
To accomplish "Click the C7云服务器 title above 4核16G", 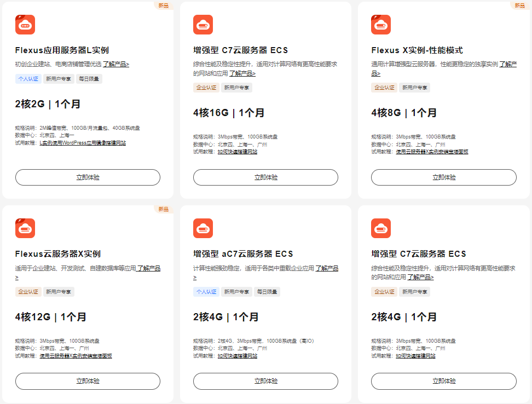I will (241, 50).
